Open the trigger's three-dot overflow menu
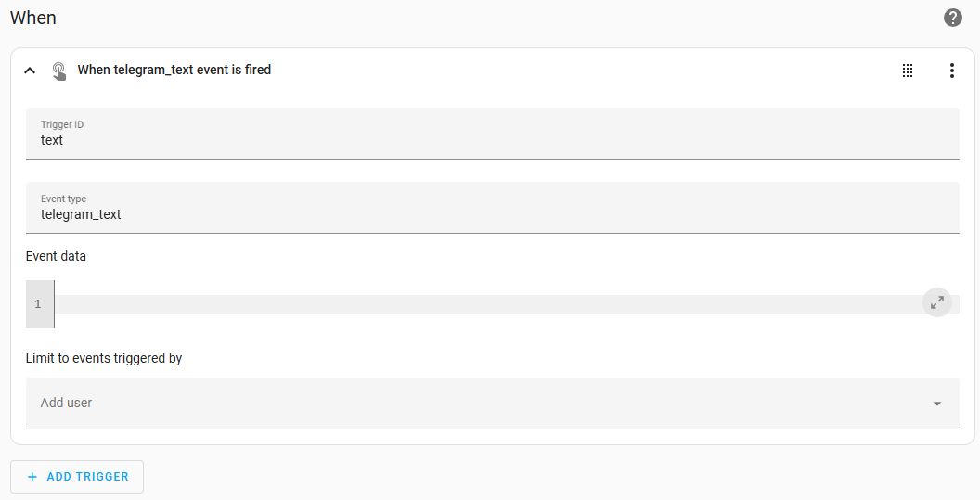This screenshot has width=980, height=500. pos(951,71)
